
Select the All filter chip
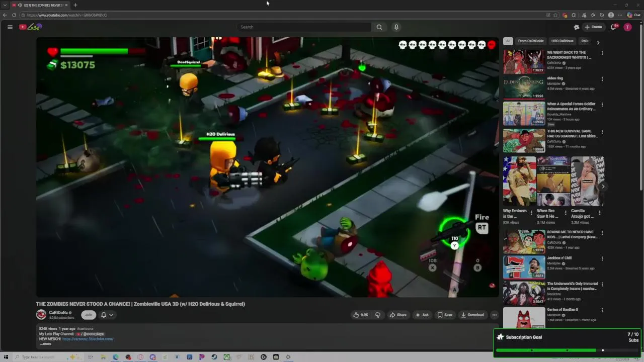(508, 41)
